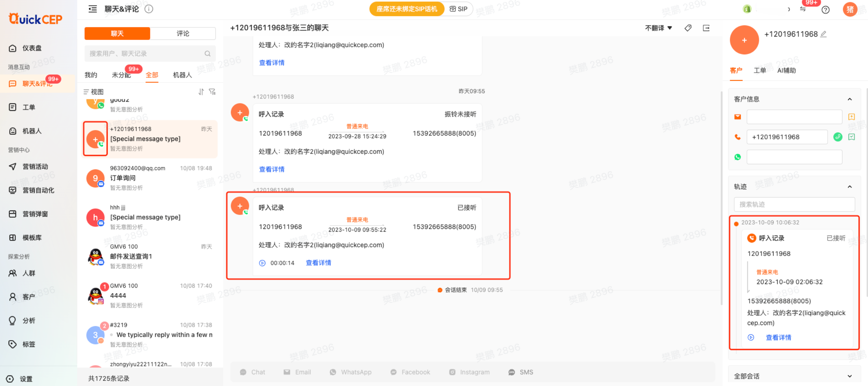Collapse the 客户信息 section
Viewport: 868px width, 386px height.
(x=850, y=99)
